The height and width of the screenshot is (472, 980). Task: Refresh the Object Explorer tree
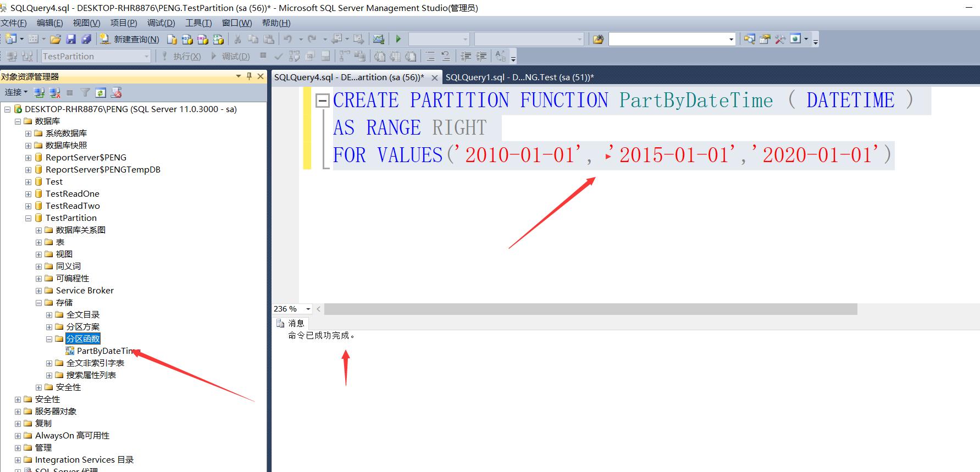[x=101, y=92]
